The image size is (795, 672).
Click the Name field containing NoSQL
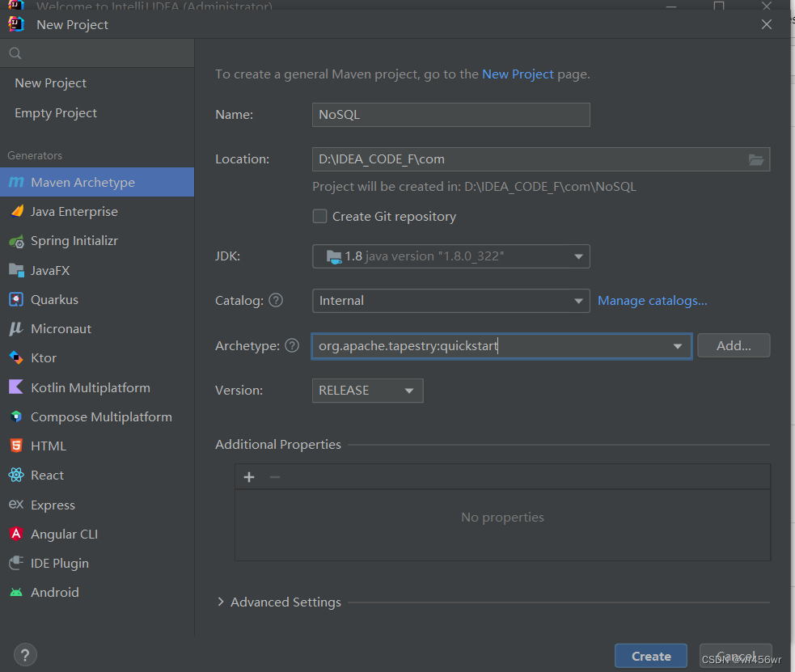pos(450,115)
